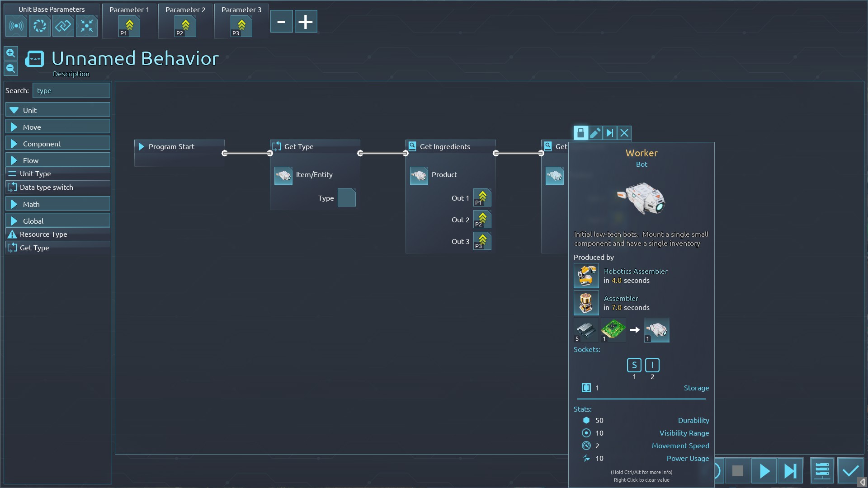Image resolution: width=868 pixels, height=488 pixels.
Task: Expand the Move category
Action: 58,127
